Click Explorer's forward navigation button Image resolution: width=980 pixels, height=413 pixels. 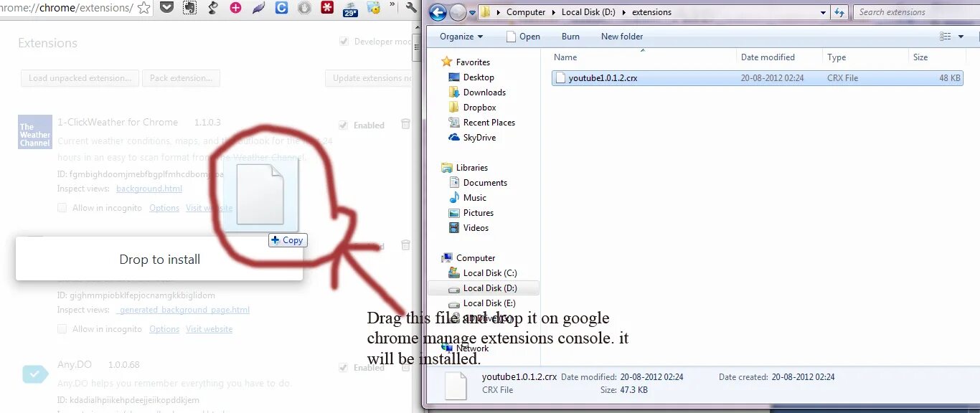(457, 12)
